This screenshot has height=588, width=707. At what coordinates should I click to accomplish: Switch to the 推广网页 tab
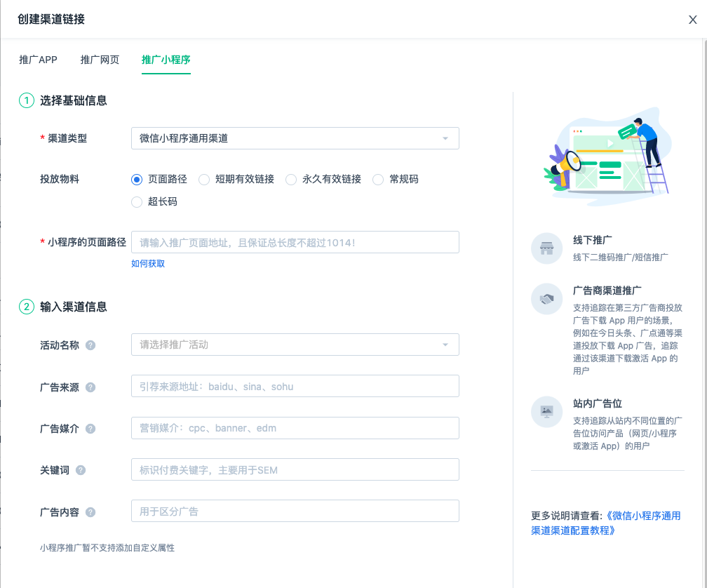pyautogui.click(x=100, y=60)
